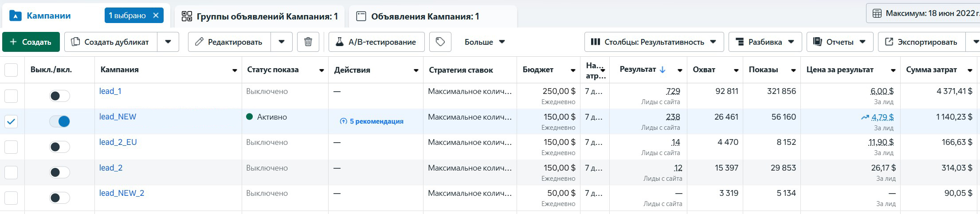Click the trash delete icon
Viewport: 980px width, 214px height.
308,42
